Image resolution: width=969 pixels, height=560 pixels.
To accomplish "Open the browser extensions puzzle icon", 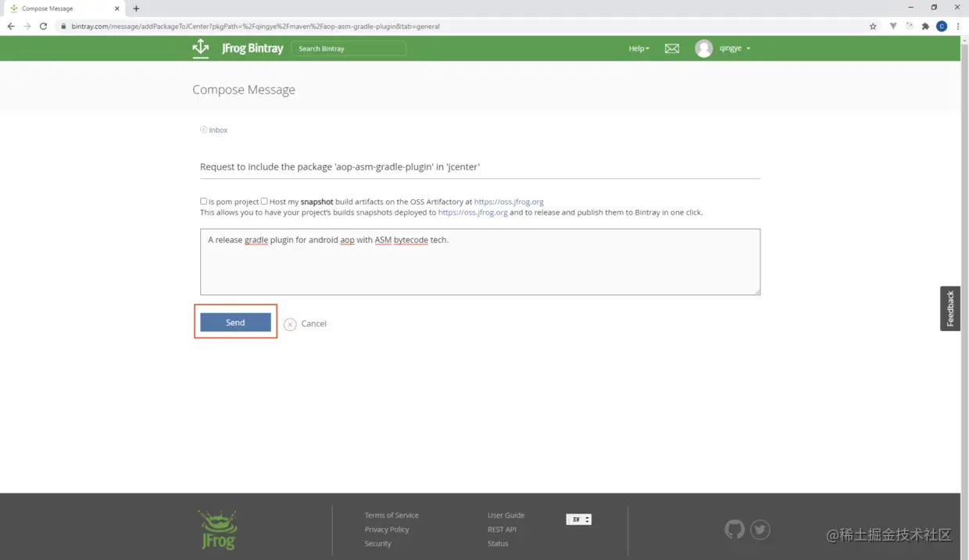I will coord(925,26).
